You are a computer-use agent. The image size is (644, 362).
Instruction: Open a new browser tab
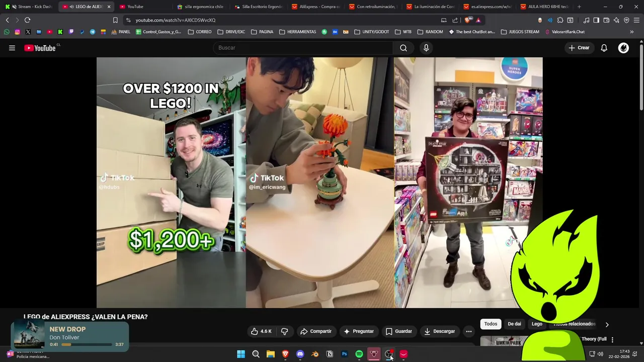579,7
